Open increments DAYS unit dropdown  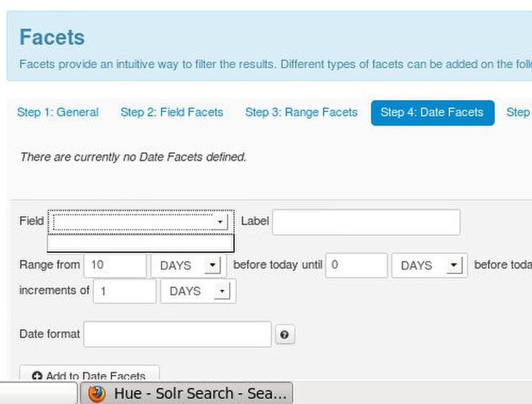click(198, 291)
